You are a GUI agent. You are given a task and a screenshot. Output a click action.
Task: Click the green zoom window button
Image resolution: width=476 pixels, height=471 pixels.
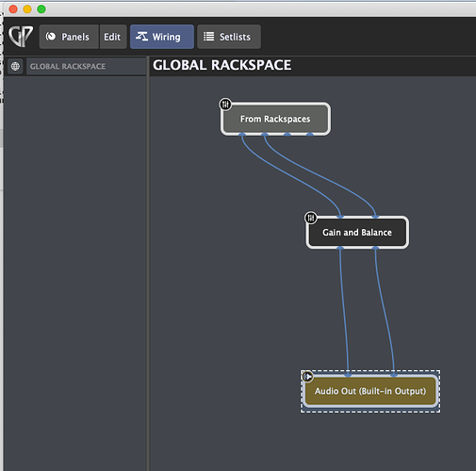41,9
